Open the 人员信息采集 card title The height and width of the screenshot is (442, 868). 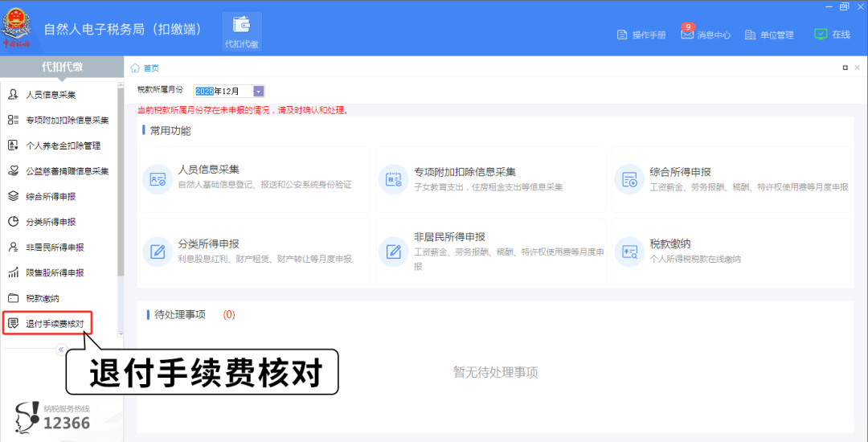209,170
